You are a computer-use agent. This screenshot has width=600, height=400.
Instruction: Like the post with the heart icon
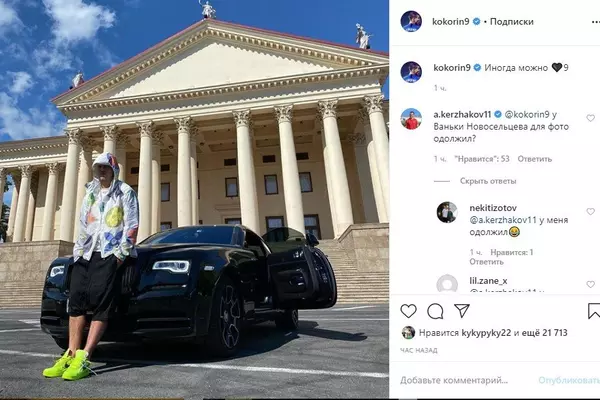(408, 311)
